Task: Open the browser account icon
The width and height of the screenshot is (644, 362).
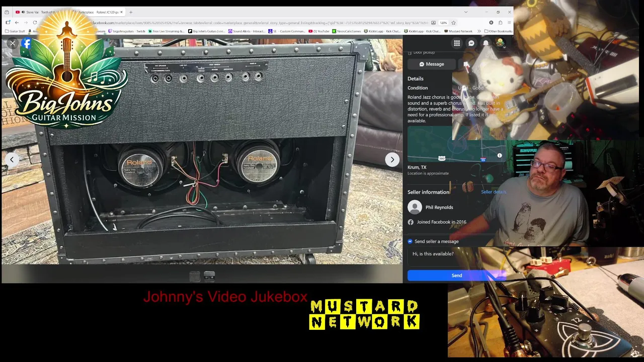Action: pos(491,23)
